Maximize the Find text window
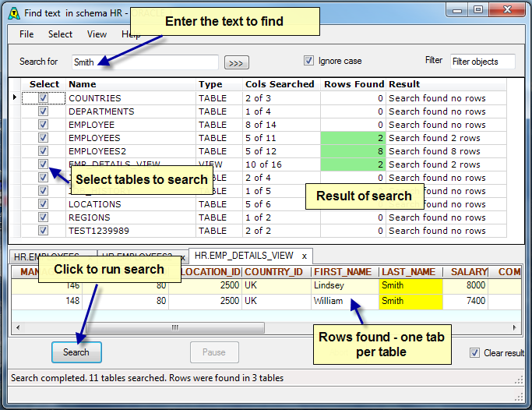The height and width of the screenshot is (410, 532). (478, 10)
